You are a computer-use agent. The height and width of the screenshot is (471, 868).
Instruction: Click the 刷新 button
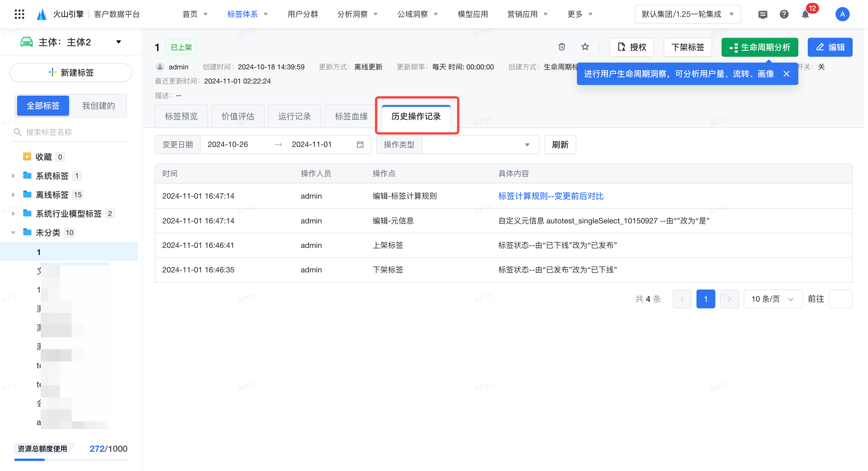click(560, 145)
